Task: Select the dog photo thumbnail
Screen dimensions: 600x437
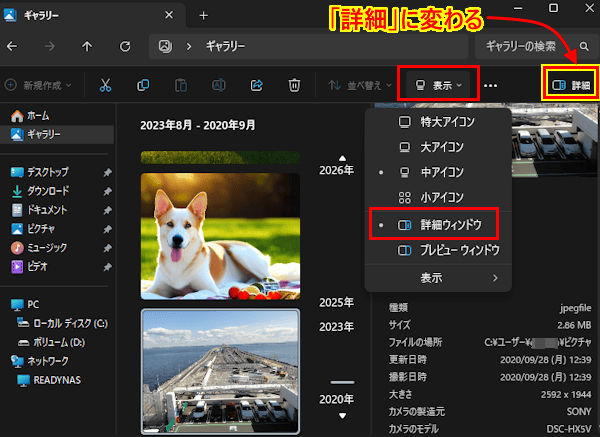Action: (x=220, y=236)
